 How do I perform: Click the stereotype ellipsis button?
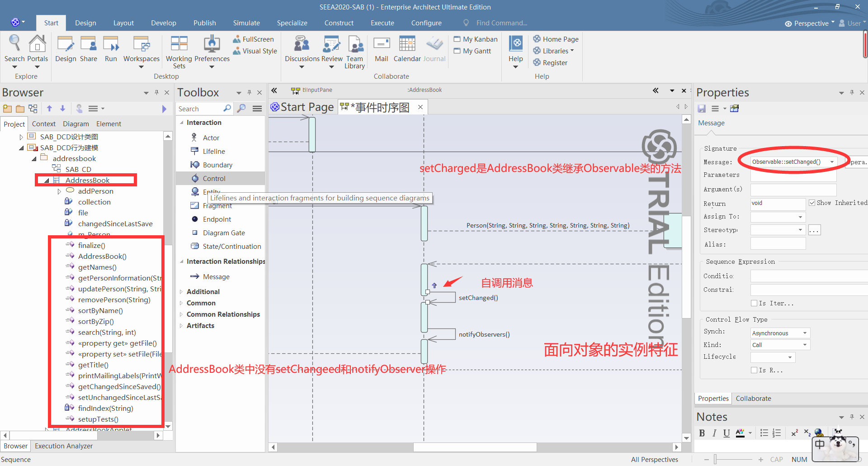pyautogui.click(x=814, y=230)
